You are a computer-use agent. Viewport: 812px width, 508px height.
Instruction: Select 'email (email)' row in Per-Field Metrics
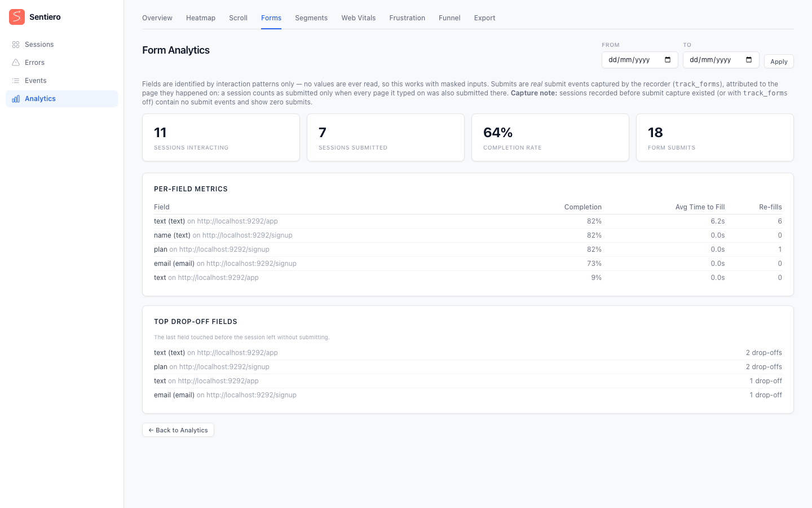click(468, 264)
